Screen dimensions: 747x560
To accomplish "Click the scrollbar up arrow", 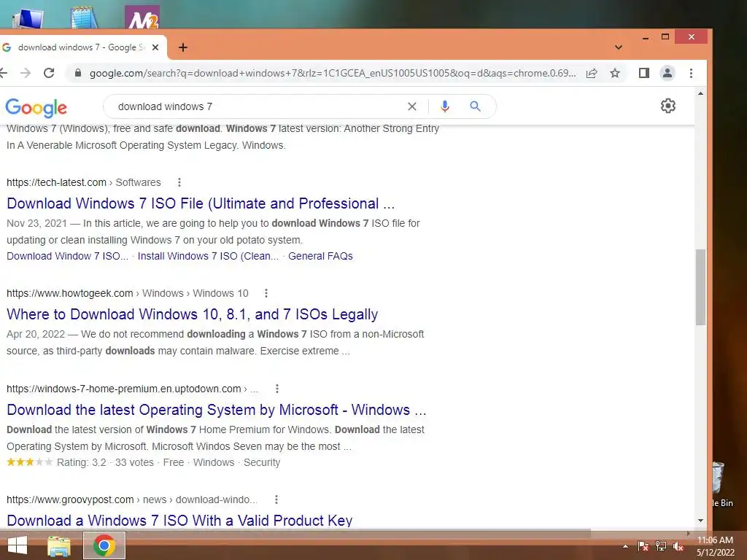I will point(700,94).
